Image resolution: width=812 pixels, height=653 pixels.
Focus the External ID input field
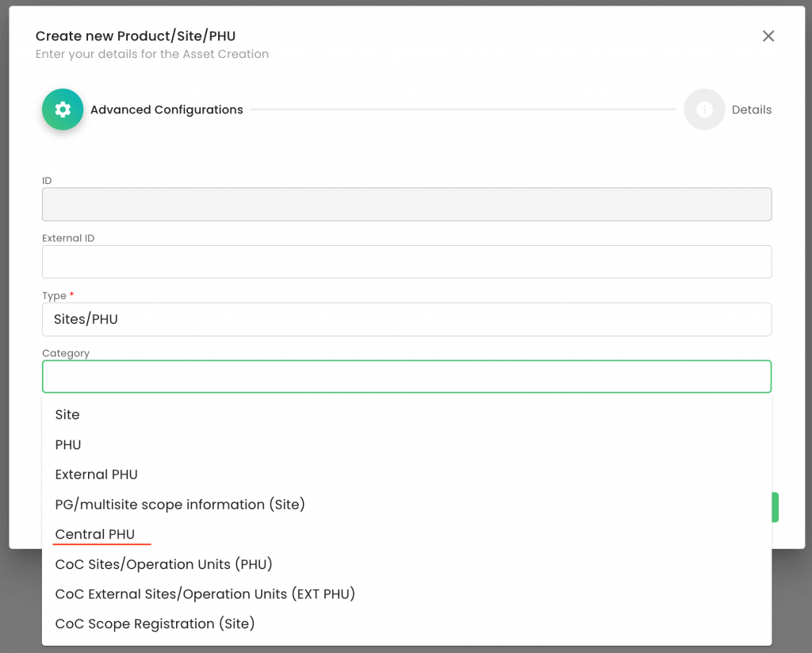point(406,262)
